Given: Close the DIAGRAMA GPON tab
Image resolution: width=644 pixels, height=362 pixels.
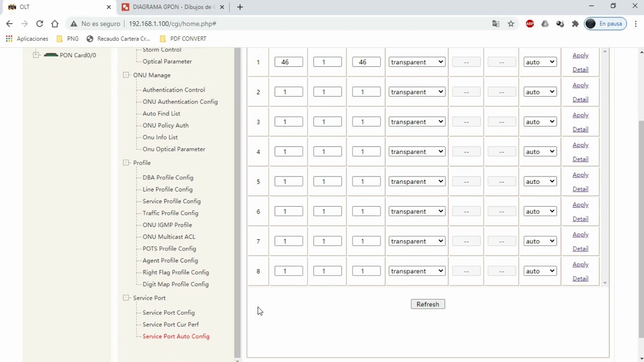Looking at the screenshot, I should point(222,7).
